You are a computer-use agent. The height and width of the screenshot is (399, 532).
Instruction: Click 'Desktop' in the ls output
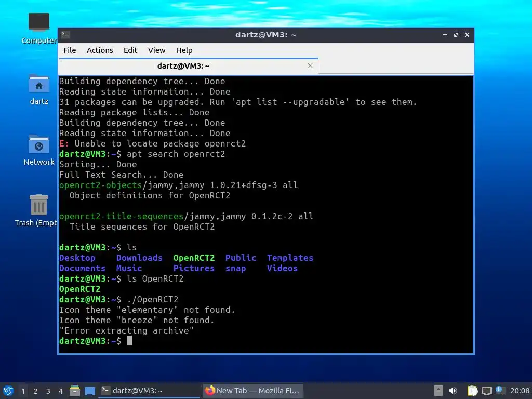(77, 258)
